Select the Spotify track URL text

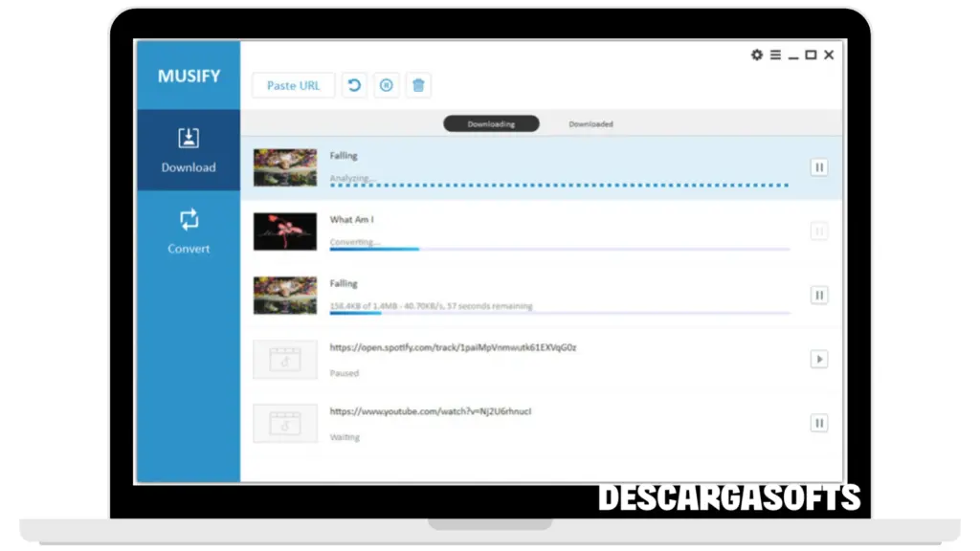pyautogui.click(x=453, y=347)
